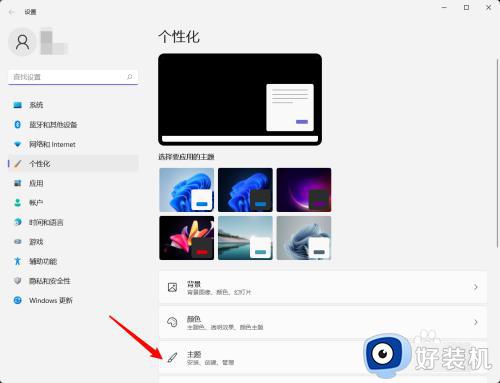
Task: Click the 应用 (Apps) sidebar icon
Action: coord(17,183)
